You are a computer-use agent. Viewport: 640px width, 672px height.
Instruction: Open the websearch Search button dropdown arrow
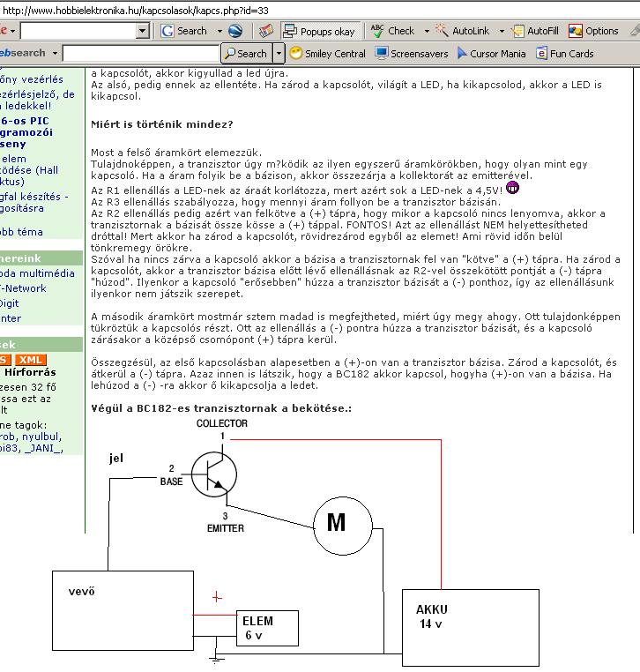point(279,54)
